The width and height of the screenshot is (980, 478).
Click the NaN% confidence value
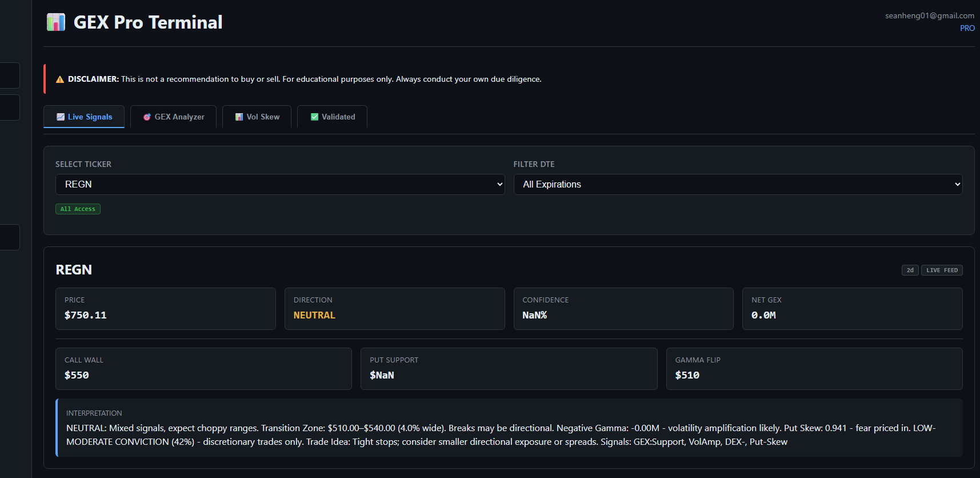535,315
